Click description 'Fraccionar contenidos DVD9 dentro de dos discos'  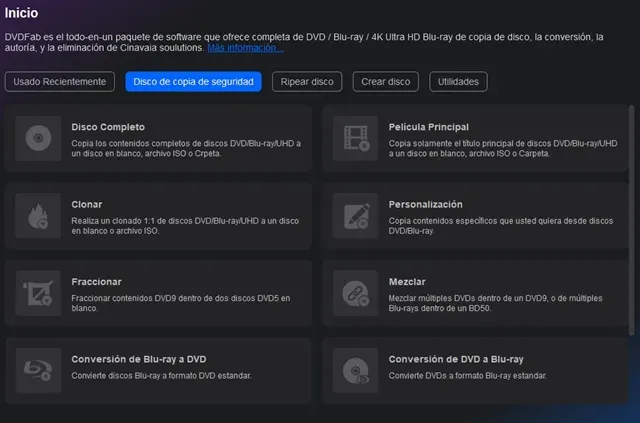coord(181,303)
